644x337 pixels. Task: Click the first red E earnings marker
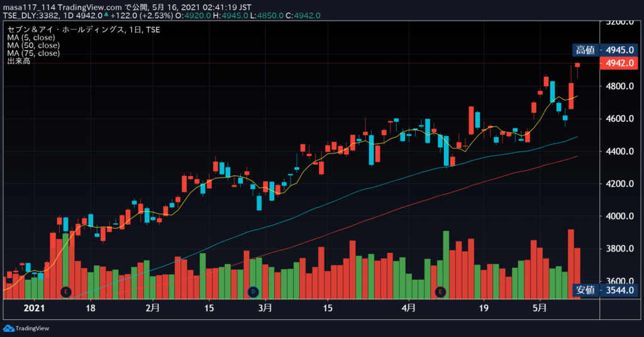(65, 292)
